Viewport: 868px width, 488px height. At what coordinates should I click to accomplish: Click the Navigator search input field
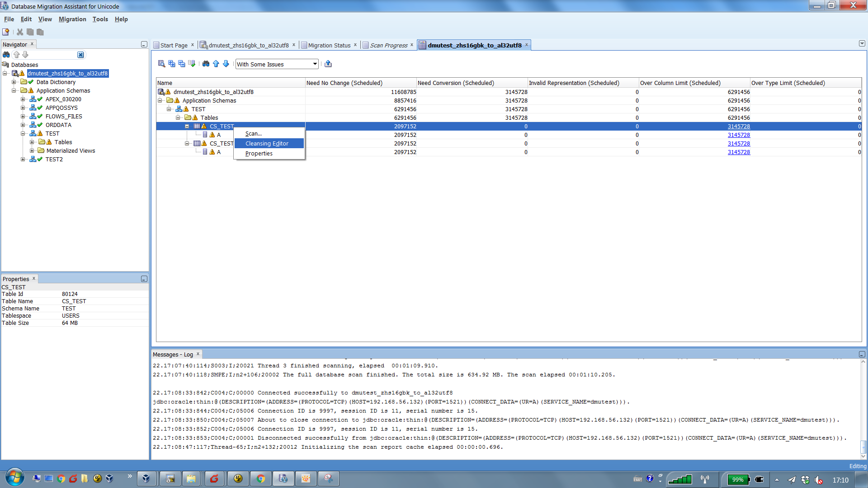pos(53,55)
